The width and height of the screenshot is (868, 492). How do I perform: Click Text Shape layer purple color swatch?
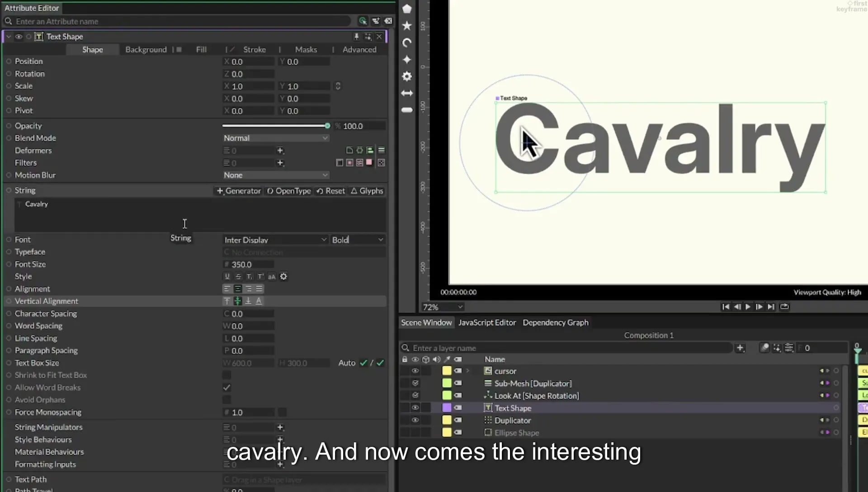click(x=447, y=408)
